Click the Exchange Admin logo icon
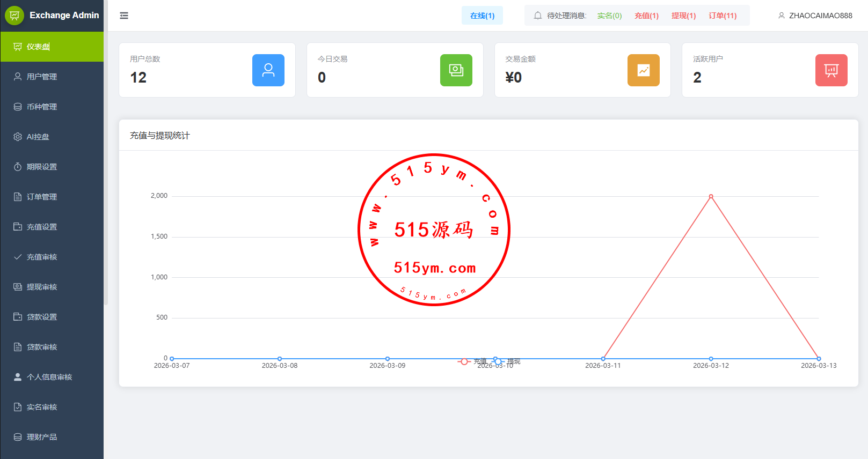Screen dimensions: 868x459 [x=14, y=16]
